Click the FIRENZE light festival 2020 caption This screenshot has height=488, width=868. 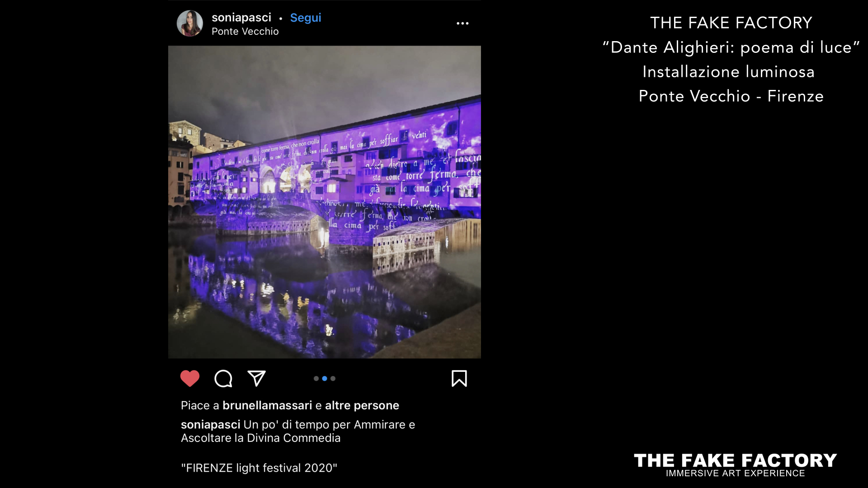[x=259, y=468]
